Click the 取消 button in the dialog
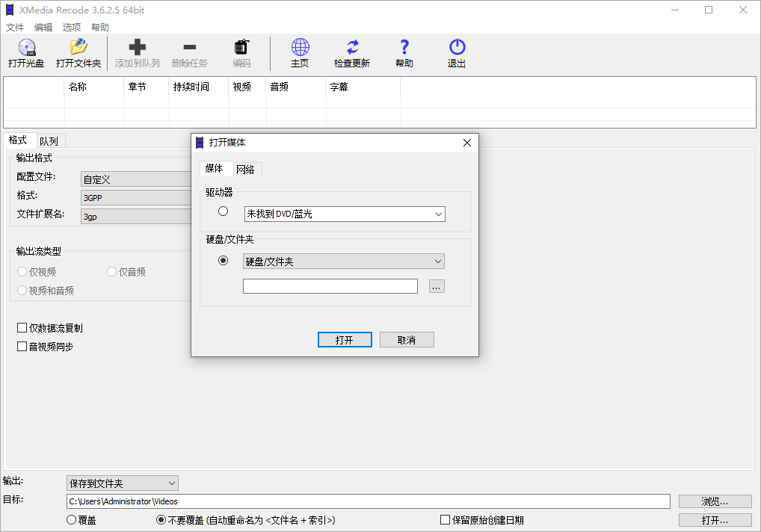This screenshot has height=532, width=761. tap(406, 339)
